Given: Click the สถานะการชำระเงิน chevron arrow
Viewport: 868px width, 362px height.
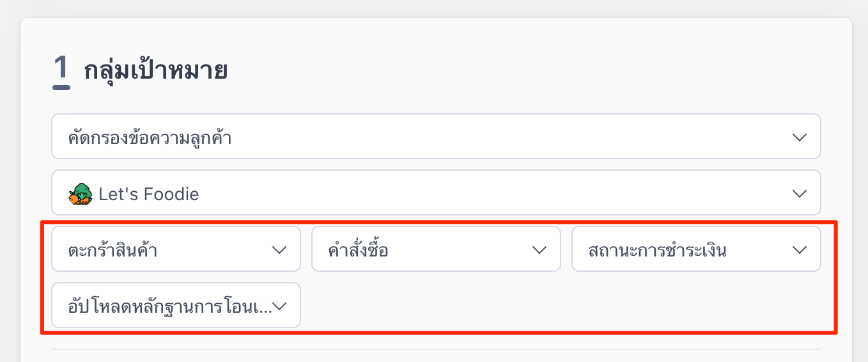Looking at the screenshot, I should tap(799, 249).
